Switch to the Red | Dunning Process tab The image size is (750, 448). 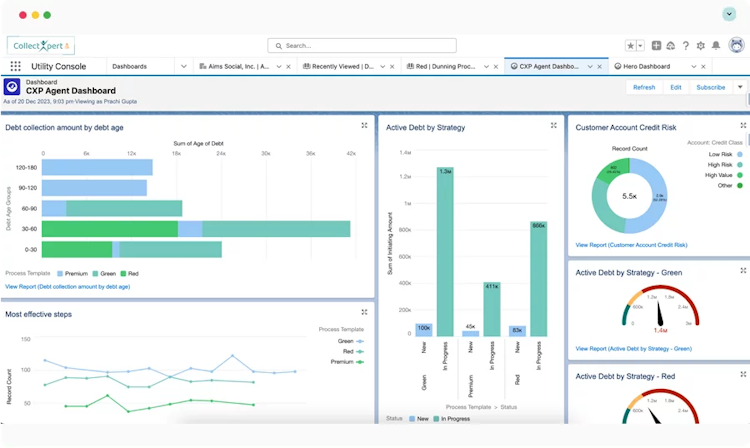pyautogui.click(x=441, y=66)
